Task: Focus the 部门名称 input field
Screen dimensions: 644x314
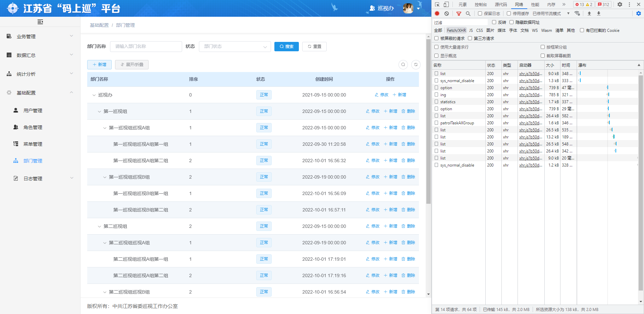Action: [x=146, y=47]
